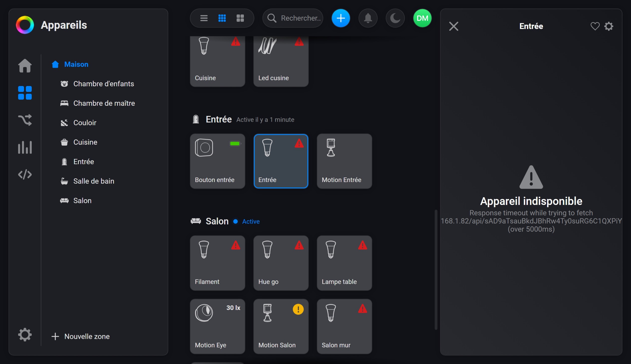This screenshot has width=631, height=364.
Task: Open the Flows shuffle icon
Action: click(x=25, y=120)
